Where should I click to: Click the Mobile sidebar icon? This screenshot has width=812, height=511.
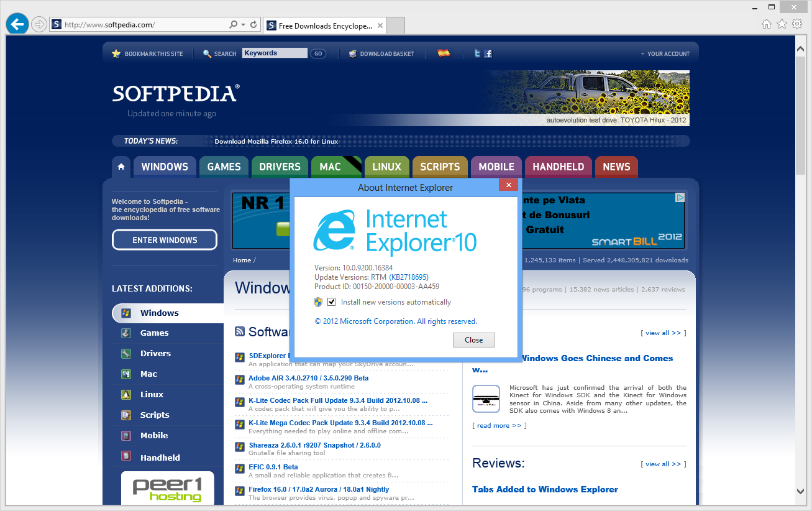coord(126,436)
